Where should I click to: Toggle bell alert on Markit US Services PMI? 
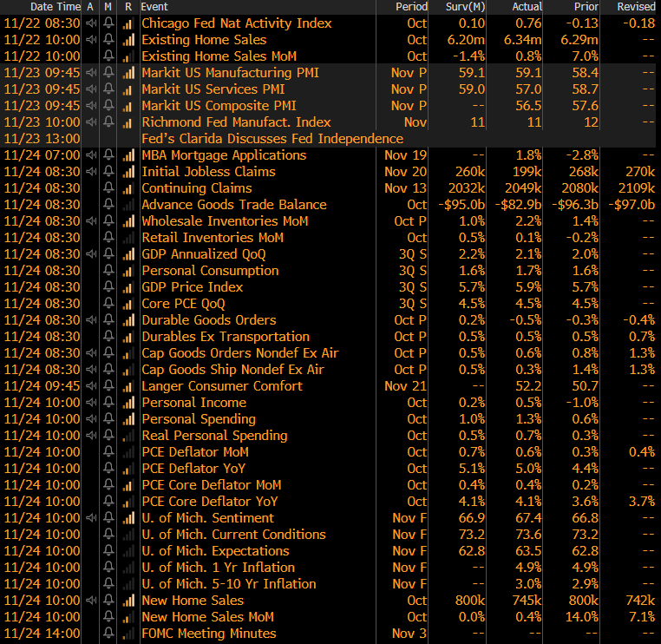pyautogui.click(x=108, y=89)
